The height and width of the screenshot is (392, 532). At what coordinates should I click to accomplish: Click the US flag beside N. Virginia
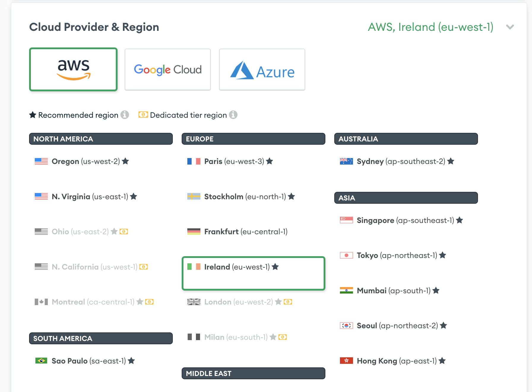point(41,196)
